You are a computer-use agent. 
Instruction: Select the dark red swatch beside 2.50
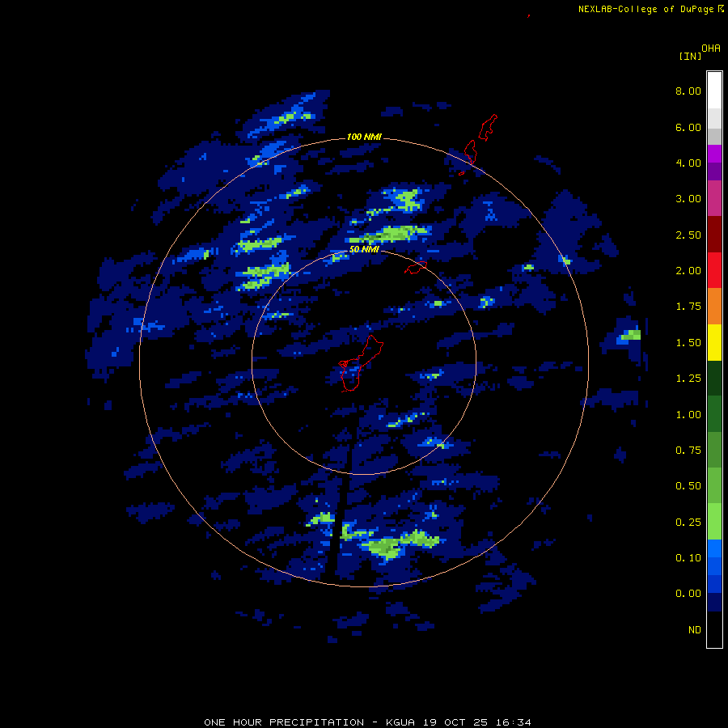click(714, 235)
